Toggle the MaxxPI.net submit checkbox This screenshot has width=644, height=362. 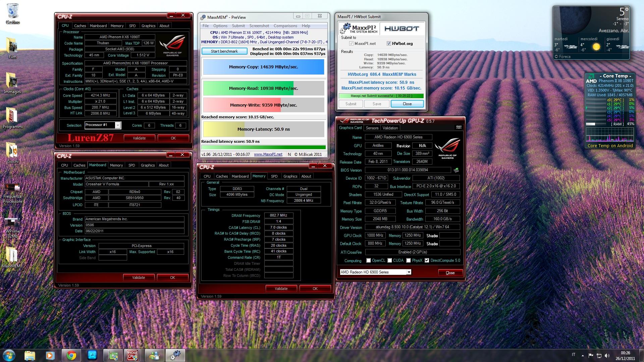click(x=351, y=44)
